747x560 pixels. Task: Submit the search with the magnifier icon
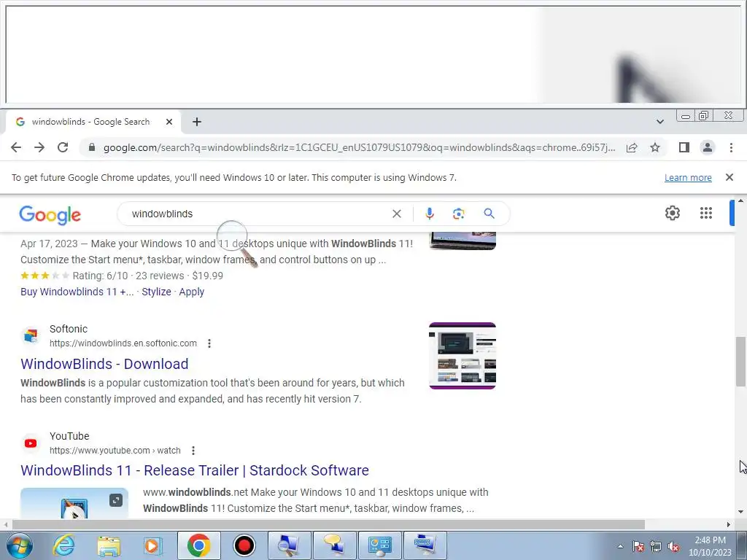[x=489, y=214]
